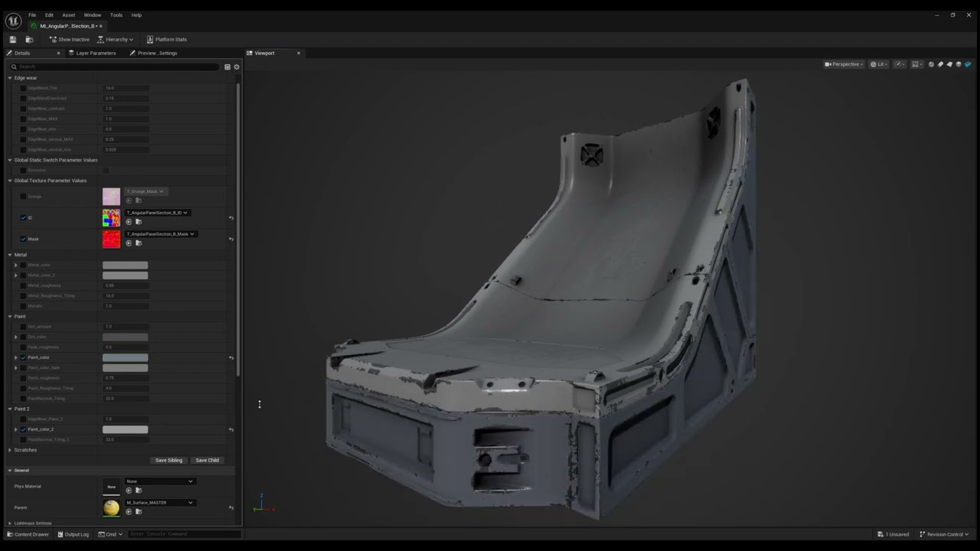The height and width of the screenshot is (551, 980).
Task: Open the Perspective view mode dropdown
Action: 844,64
